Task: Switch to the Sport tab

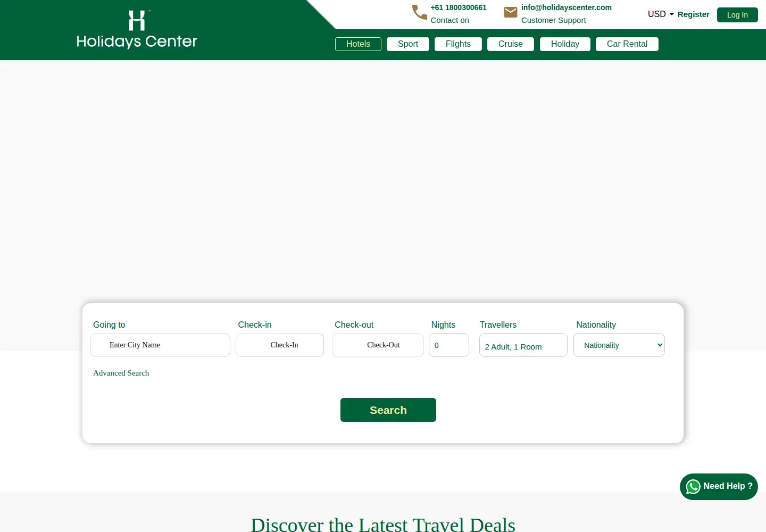Action: click(408, 44)
